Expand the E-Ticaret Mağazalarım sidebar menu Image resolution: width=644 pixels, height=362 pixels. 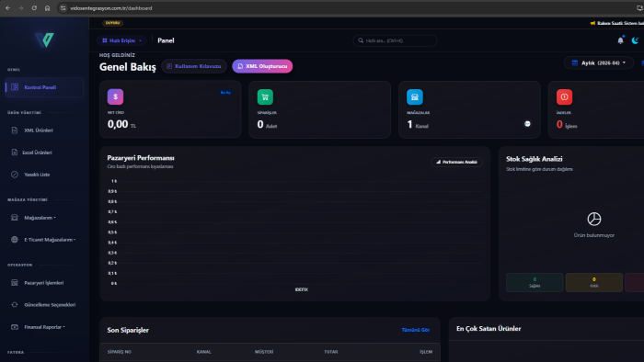44,240
